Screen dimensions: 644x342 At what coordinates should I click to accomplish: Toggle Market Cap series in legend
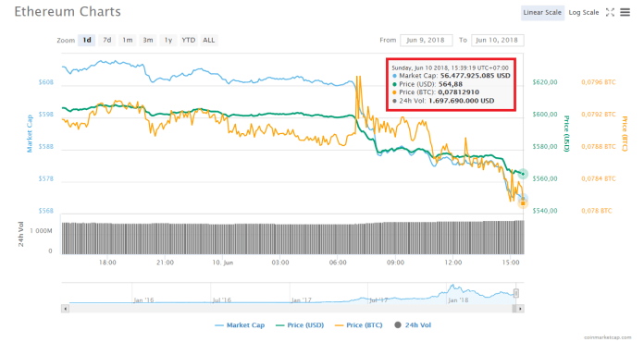click(x=240, y=325)
